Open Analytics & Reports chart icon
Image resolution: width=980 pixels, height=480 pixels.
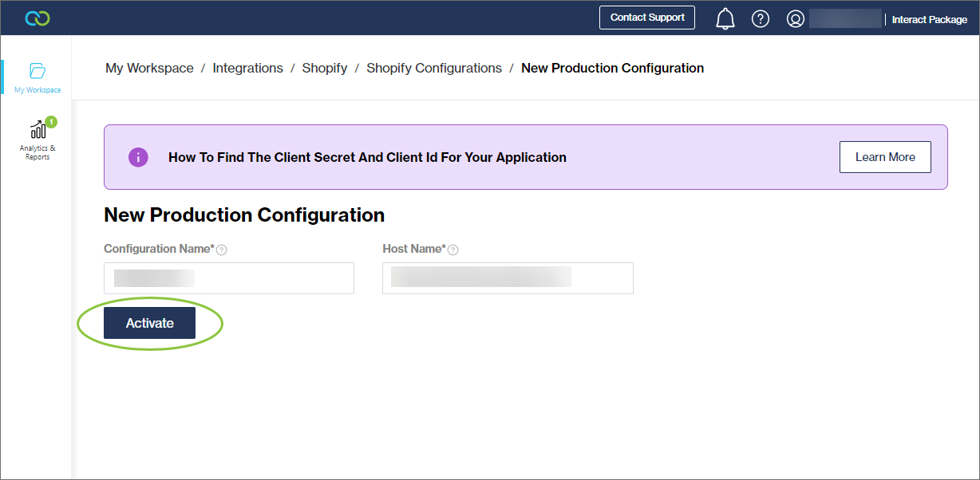38,130
